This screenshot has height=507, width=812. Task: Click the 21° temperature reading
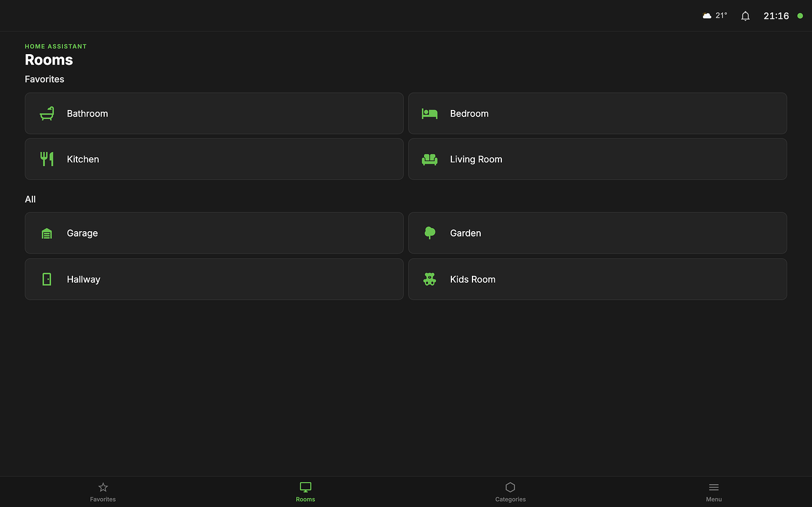pos(721,16)
